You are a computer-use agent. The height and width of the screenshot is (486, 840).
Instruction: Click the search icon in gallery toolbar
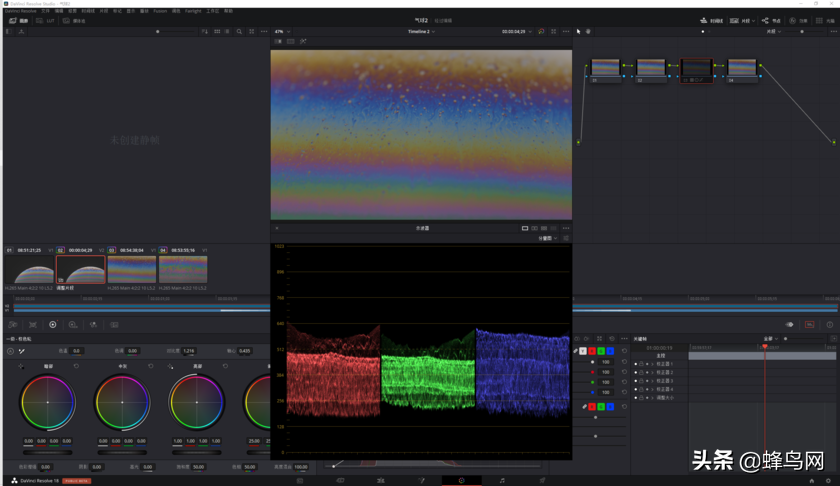tap(239, 32)
